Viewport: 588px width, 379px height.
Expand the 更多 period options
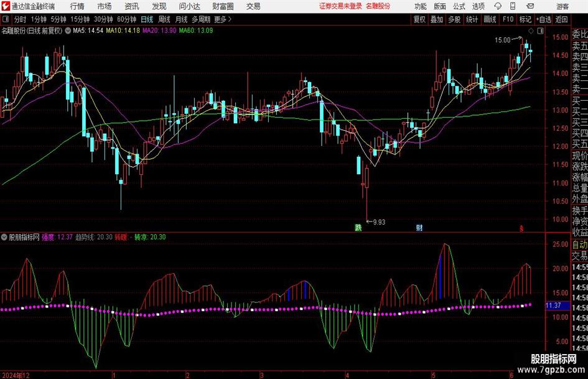click(223, 19)
